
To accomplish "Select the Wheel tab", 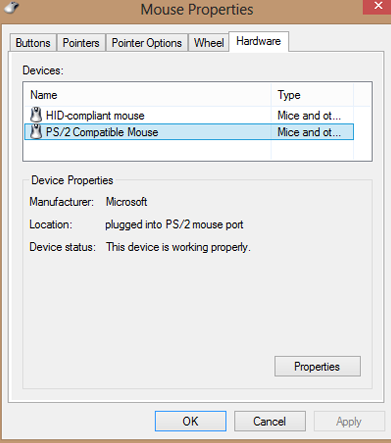I will [209, 43].
